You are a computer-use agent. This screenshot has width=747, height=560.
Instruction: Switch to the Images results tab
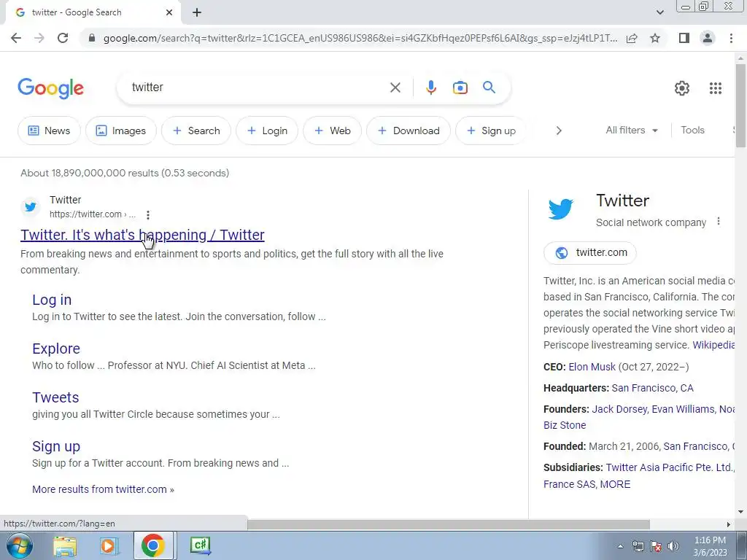pyautogui.click(x=120, y=131)
